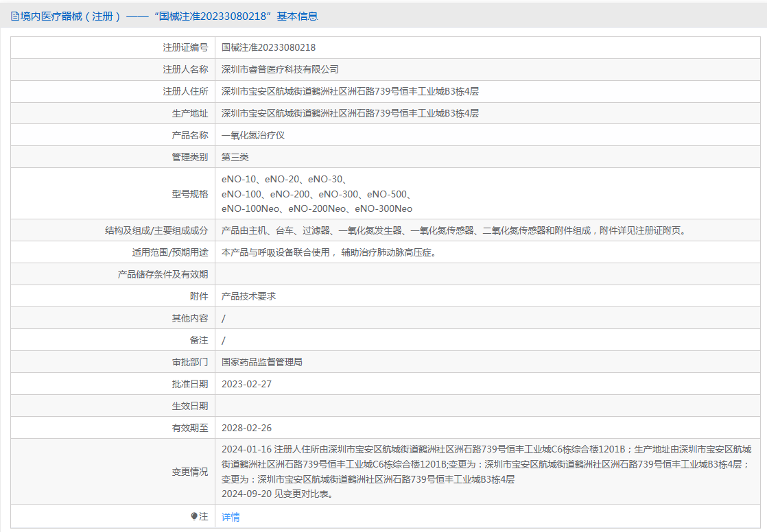
Task: Select registration number 国械注准20233080218 in the table
Action: (268, 47)
